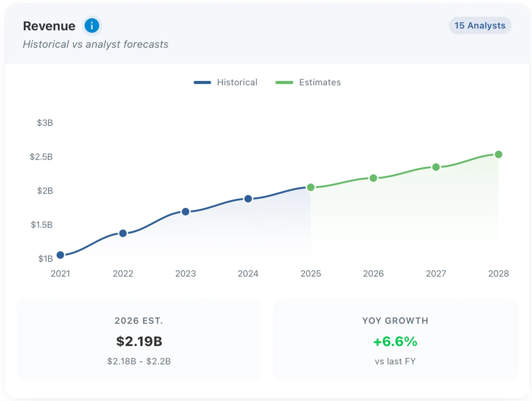
Task: Click the $2.5B y-axis label
Action: pyautogui.click(x=41, y=157)
